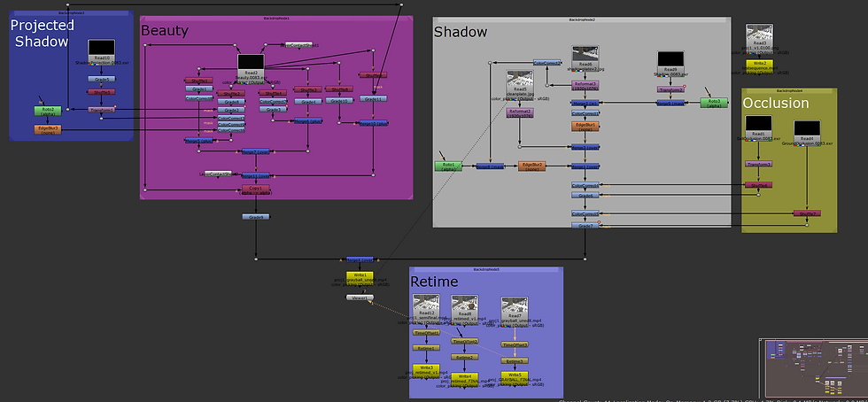Select the Retime3 node
The width and height of the screenshot is (868, 402).
click(x=515, y=361)
